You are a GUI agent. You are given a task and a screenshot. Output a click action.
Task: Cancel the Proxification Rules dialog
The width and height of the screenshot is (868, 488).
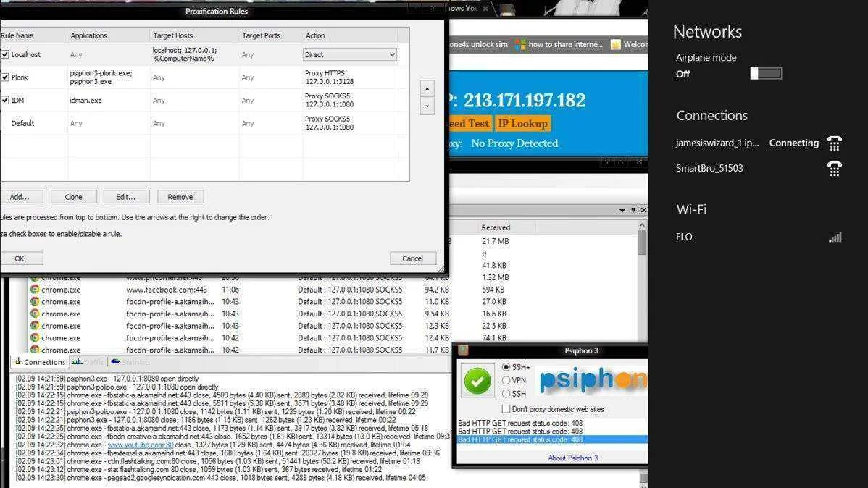(413, 258)
